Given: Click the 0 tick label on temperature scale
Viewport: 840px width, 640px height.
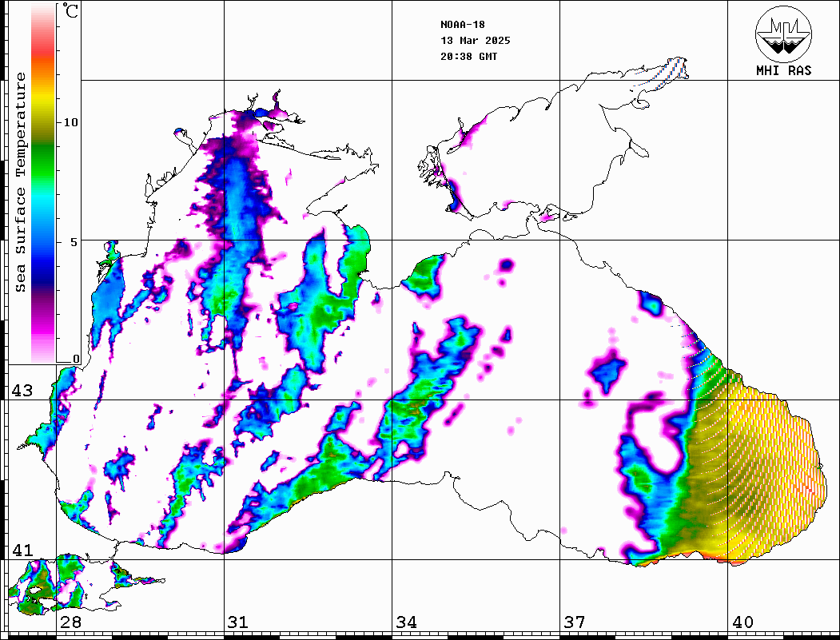Looking at the screenshot, I should coord(76,359).
